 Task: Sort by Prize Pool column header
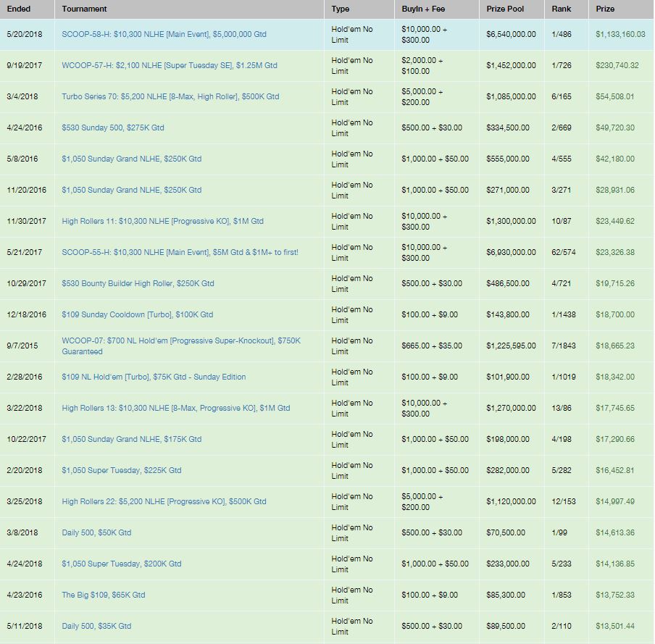pyautogui.click(x=504, y=9)
